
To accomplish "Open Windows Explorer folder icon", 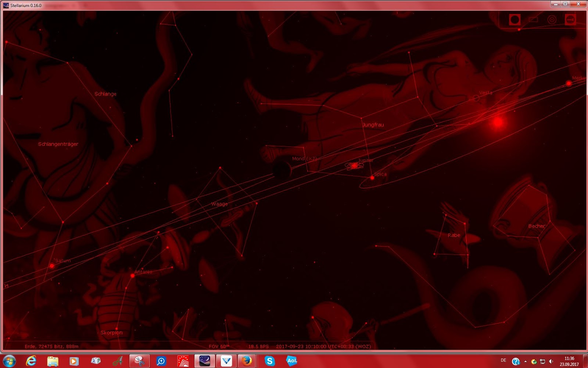I will (x=53, y=361).
